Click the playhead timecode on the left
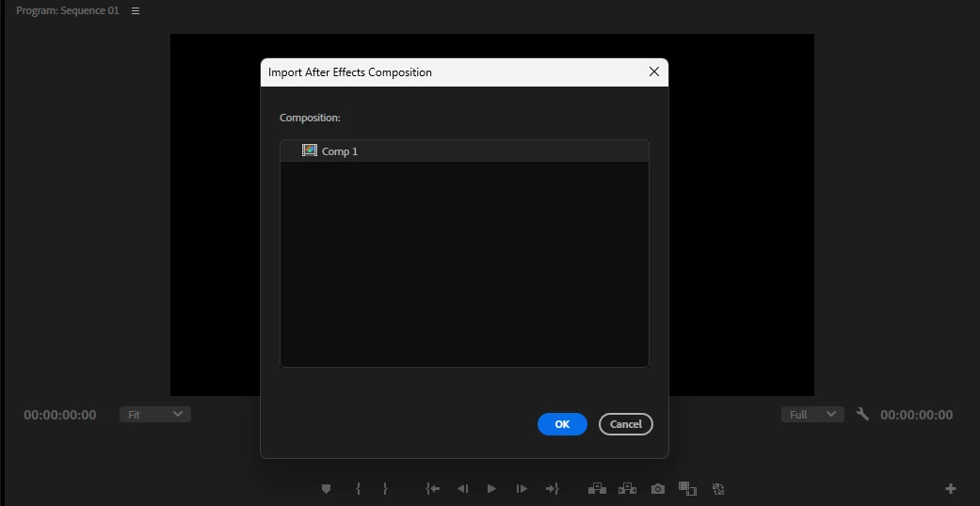Viewport: 980px width, 506px height. point(60,415)
